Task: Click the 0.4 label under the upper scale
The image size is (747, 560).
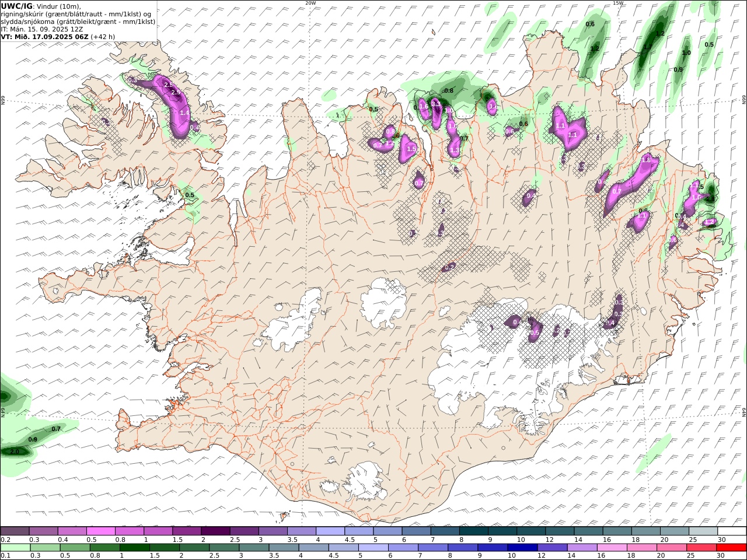Action: click(62, 540)
